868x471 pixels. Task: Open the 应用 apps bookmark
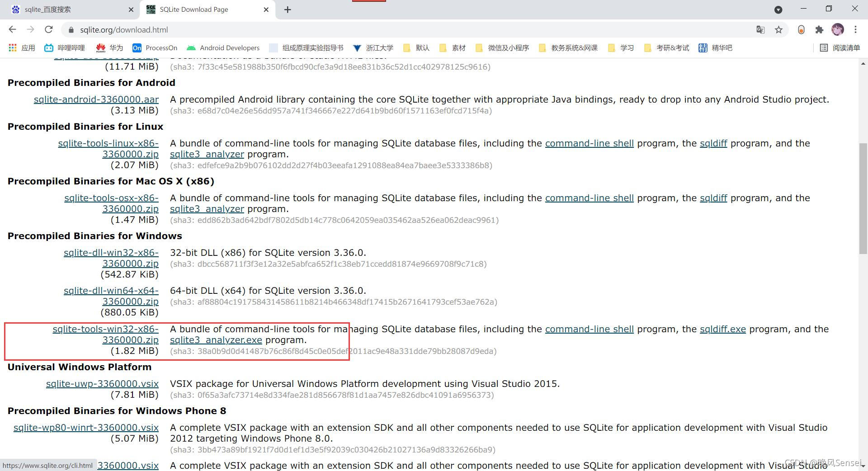tap(22, 48)
